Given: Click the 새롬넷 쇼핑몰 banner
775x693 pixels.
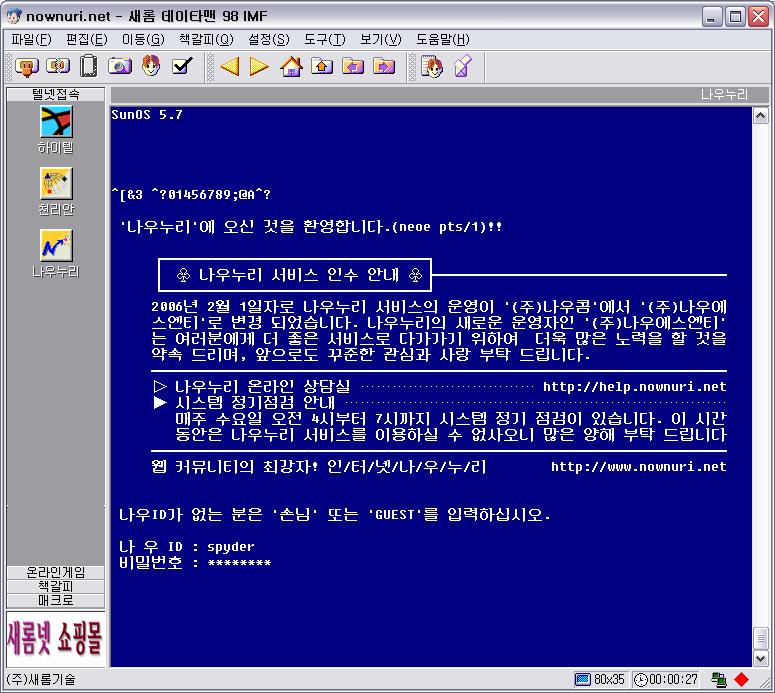Looking at the screenshot, I should pyautogui.click(x=56, y=639).
